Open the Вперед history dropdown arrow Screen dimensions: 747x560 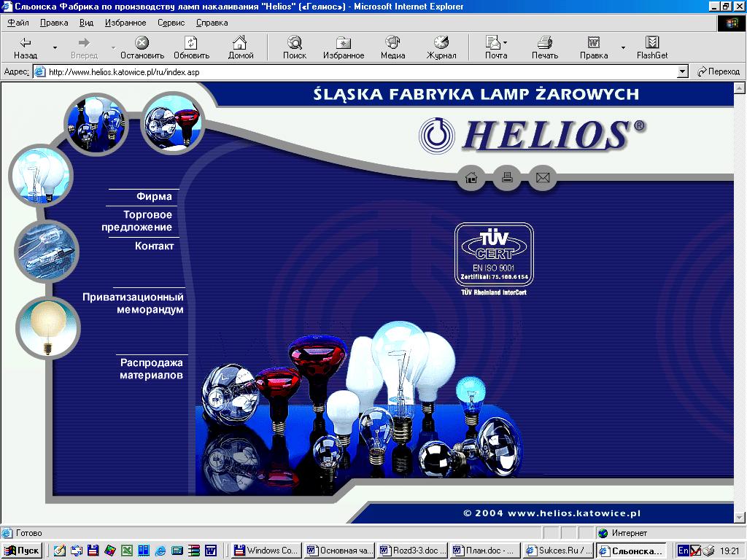(x=113, y=47)
